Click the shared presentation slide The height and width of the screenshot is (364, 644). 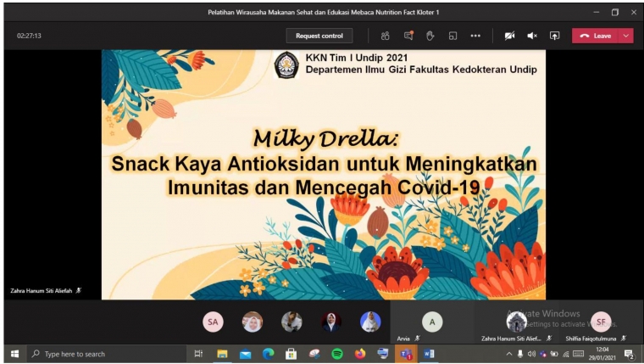[x=324, y=175]
